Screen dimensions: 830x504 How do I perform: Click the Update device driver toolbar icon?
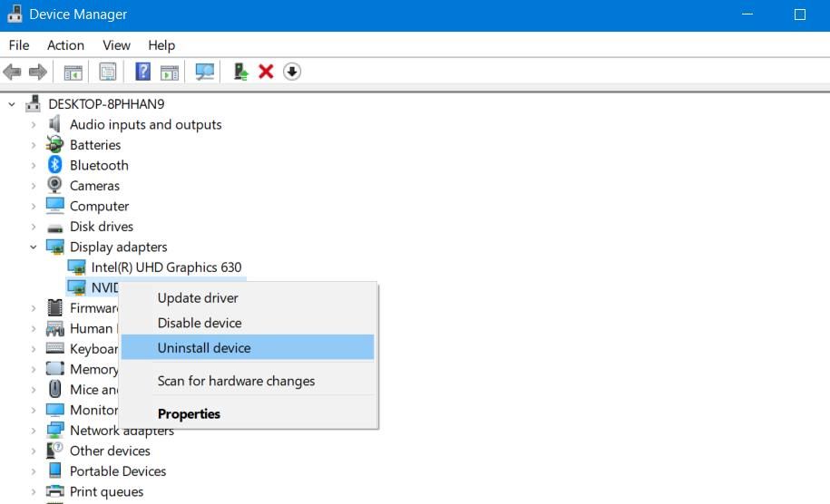240,72
